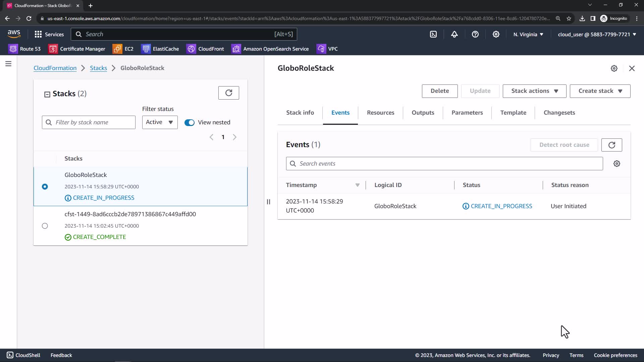The height and width of the screenshot is (362, 644).
Task: Refresh the Stacks list
Action: [228, 93]
